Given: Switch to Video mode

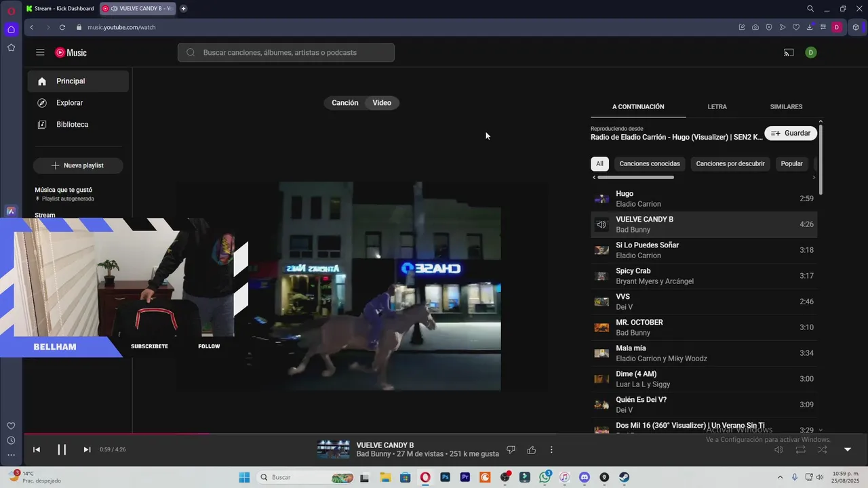Looking at the screenshot, I should (382, 103).
